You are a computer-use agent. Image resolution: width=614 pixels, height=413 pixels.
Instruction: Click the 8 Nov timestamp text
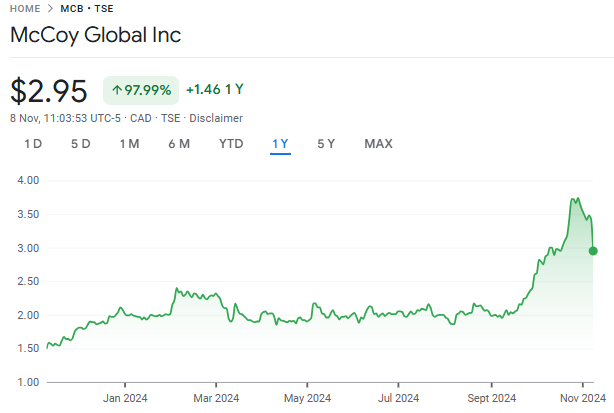point(65,118)
